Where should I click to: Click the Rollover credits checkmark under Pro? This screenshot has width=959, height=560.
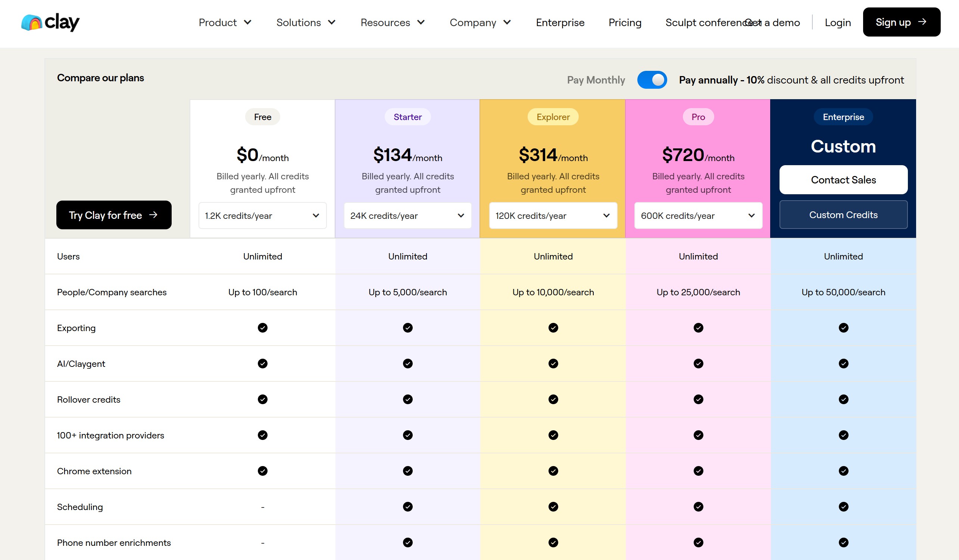pos(698,399)
